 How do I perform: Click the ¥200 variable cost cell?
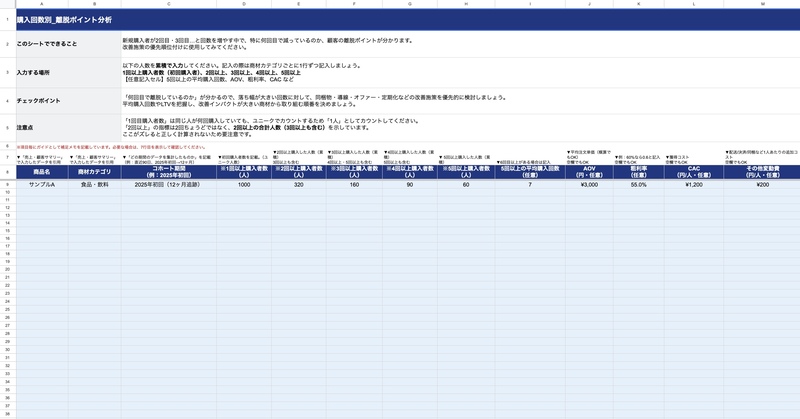click(763, 185)
